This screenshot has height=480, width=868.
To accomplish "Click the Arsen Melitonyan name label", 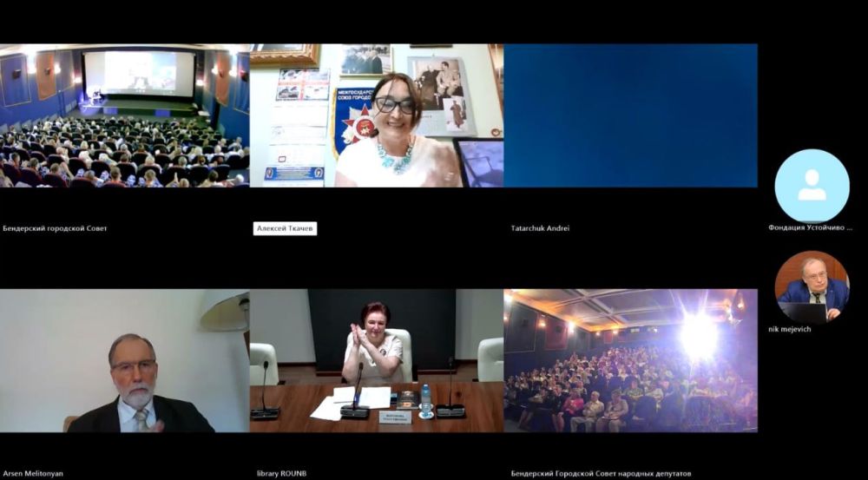I will (33, 473).
